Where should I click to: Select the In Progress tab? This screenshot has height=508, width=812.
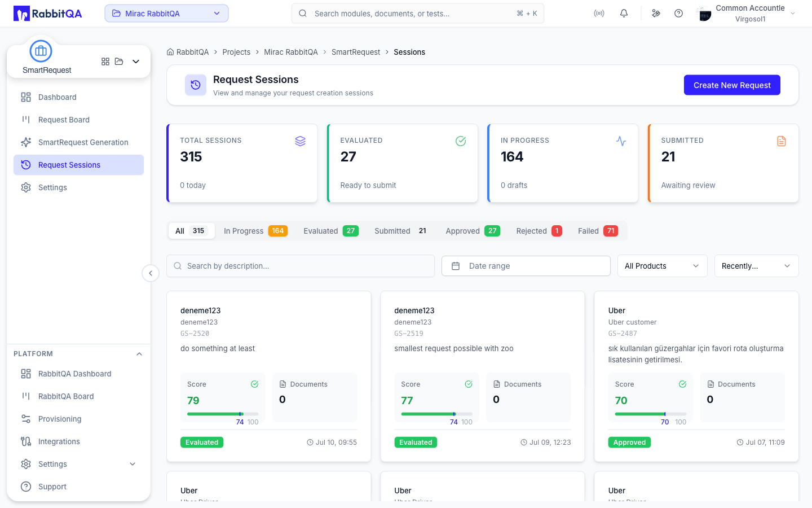[255, 231]
